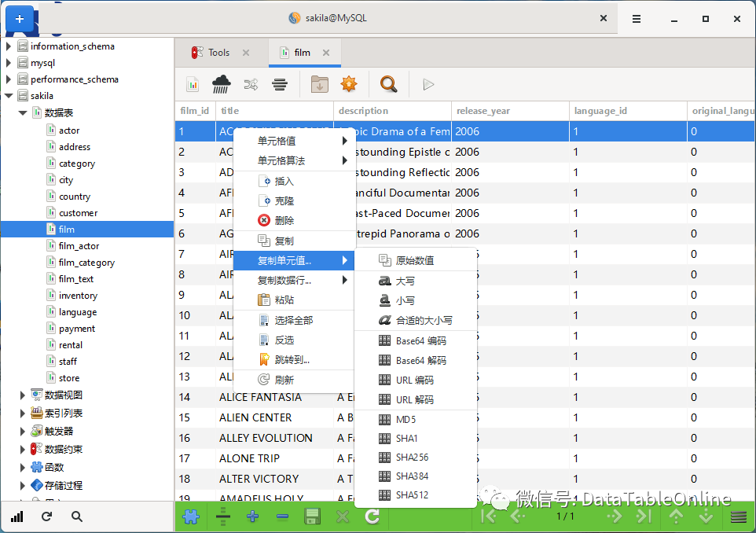Click the bar chart icon in sidebar footer

pyautogui.click(x=17, y=516)
